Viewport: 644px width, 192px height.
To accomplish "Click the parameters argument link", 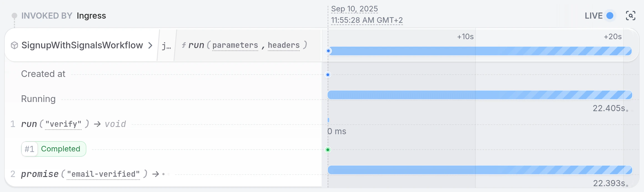I will click(x=235, y=45).
